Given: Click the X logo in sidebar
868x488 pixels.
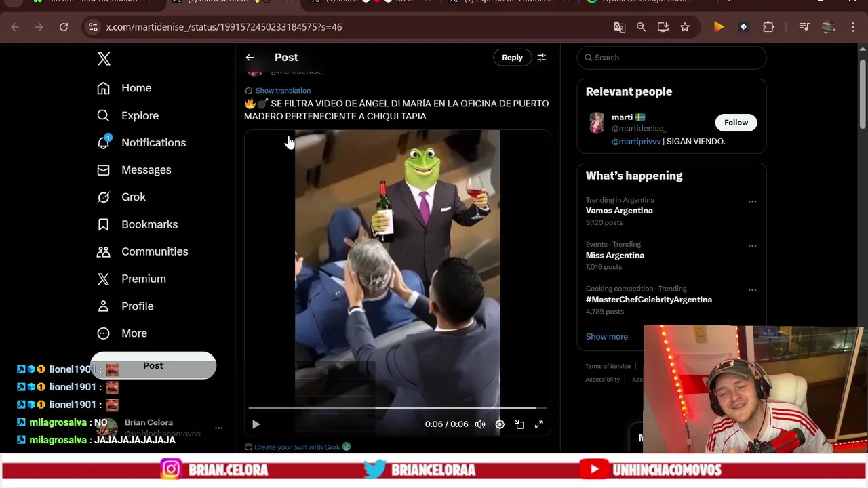Looking at the screenshot, I should point(104,58).
